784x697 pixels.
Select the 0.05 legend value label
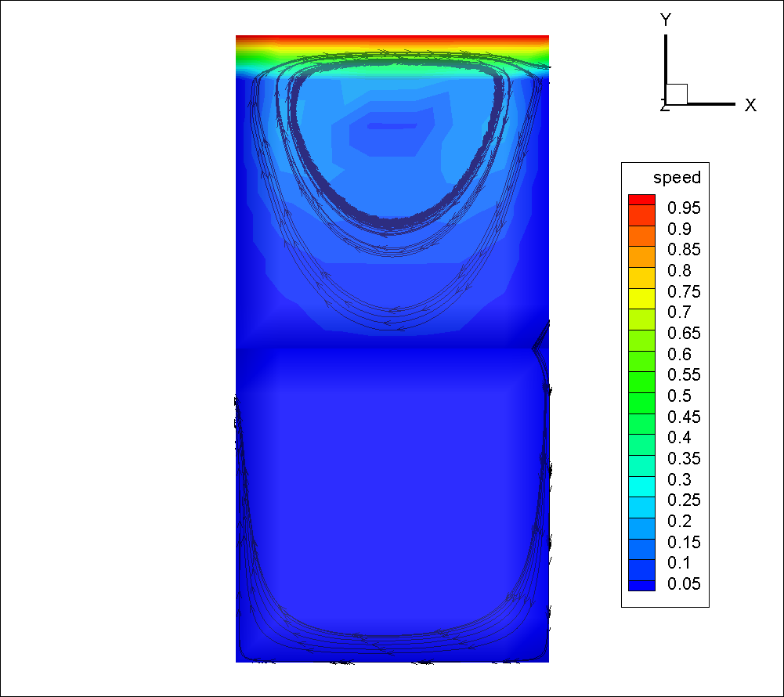pos(684,583)
